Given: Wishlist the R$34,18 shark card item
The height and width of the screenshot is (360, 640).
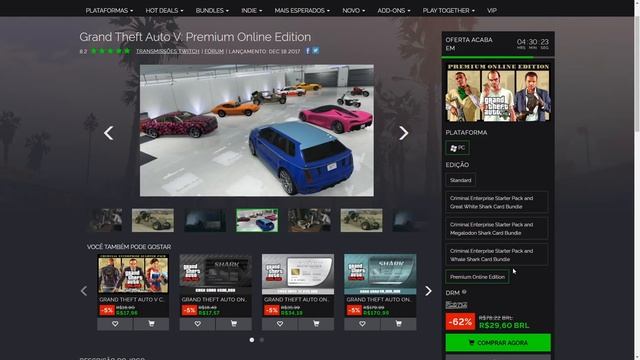Looking at the screenshot, I should pos(280,324).
